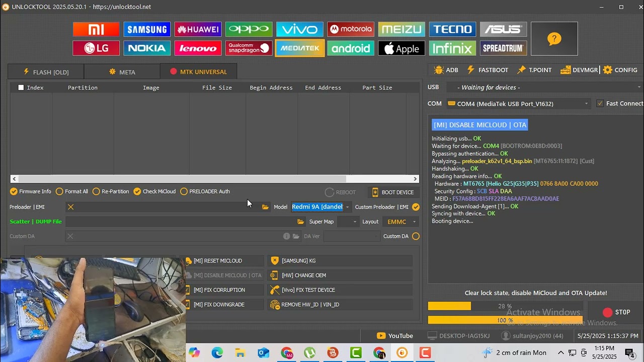This screenshot has height=362, width=644.
Task: Show hidden system tray icons chevron
Action: pyautogui.click(x=560, y=353)
